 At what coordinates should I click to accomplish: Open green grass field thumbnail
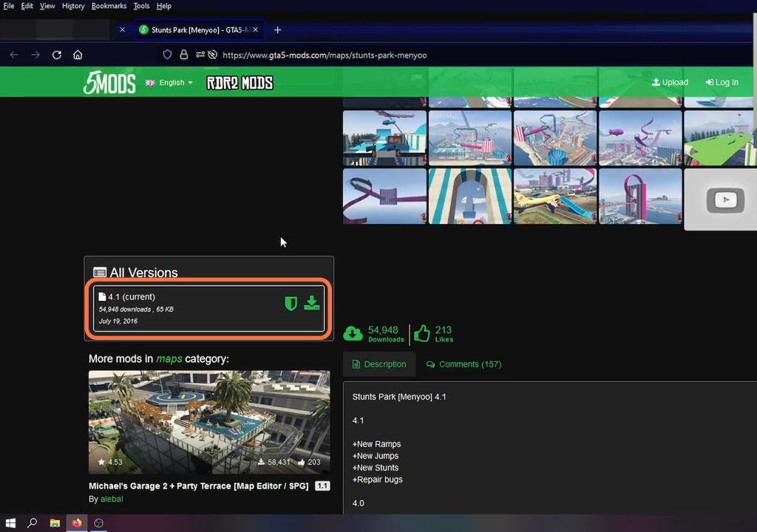[x=720, y=138]
